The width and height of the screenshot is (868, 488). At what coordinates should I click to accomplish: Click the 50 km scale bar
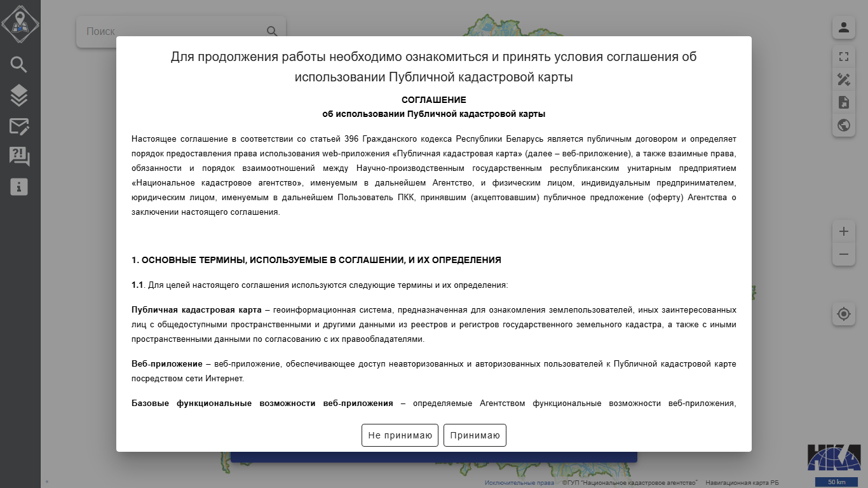click(x=836, y=482)
